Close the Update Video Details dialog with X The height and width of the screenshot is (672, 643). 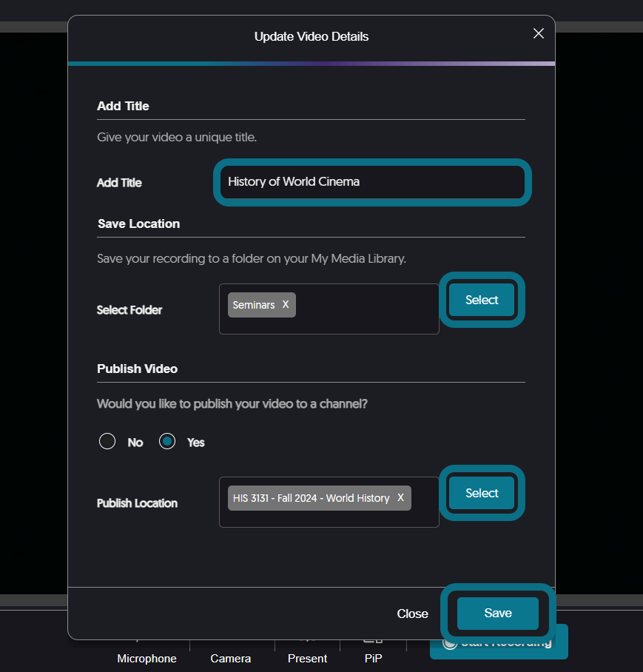[539, 33]
